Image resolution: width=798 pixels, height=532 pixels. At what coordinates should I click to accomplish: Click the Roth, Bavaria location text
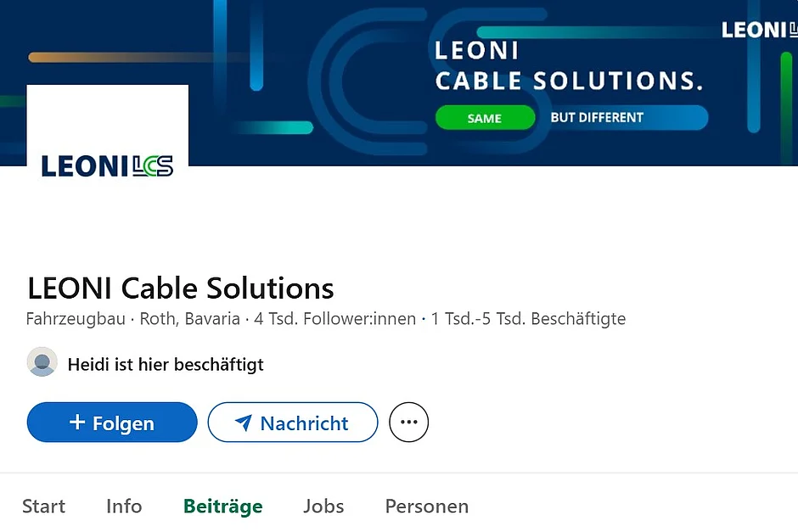point(189,320)
